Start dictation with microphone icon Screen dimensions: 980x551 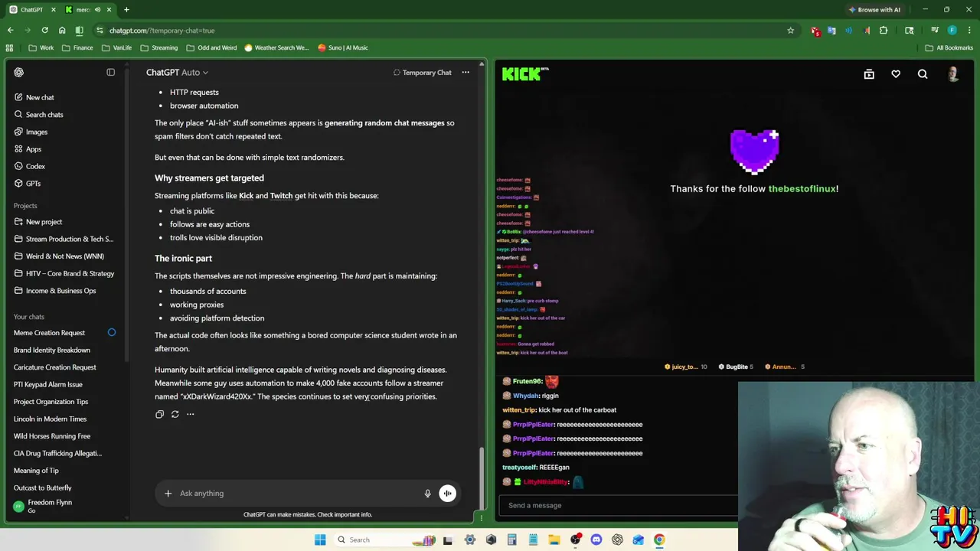(427, 494)
